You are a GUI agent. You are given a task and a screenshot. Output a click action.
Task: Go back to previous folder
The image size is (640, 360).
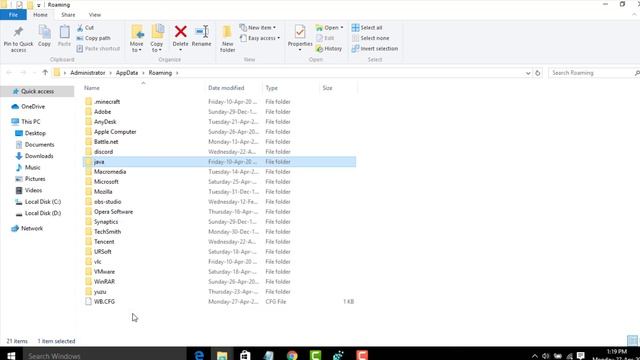pos(9,73)
